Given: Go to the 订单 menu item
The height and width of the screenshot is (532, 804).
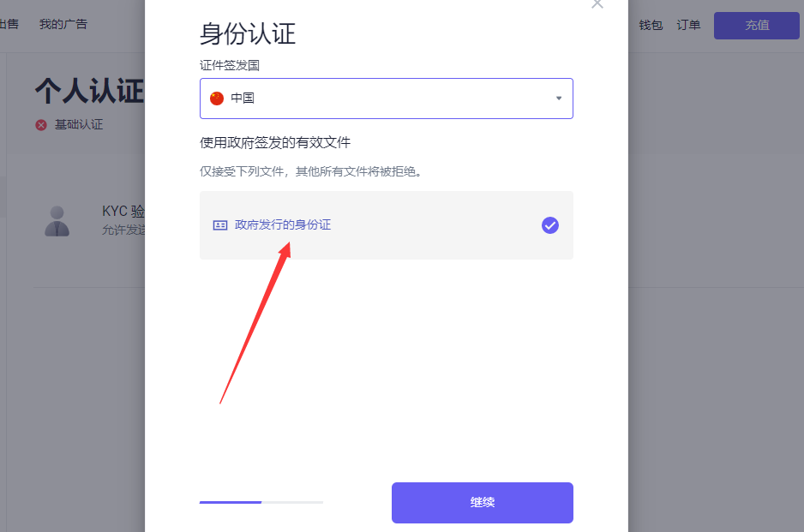Looking at the screenshot, I should click(x=688, y=25).
